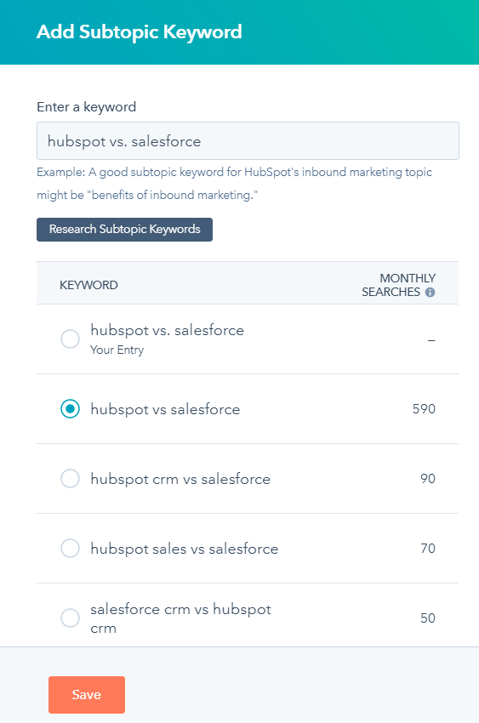Click the 70 monthly searches value
Viewport: 479px width, 723px height.
point(428,548)
